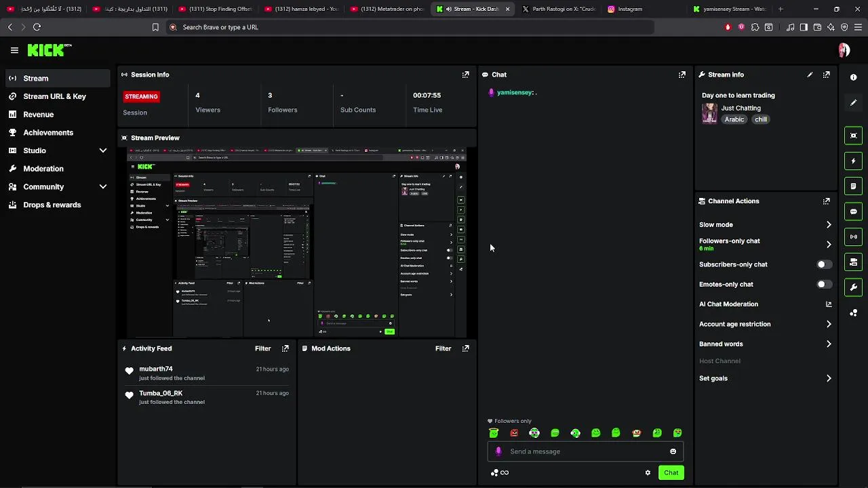The image size is (868, 488).
Task: Pop out the Stream Info panel
Action: point(826,75)
